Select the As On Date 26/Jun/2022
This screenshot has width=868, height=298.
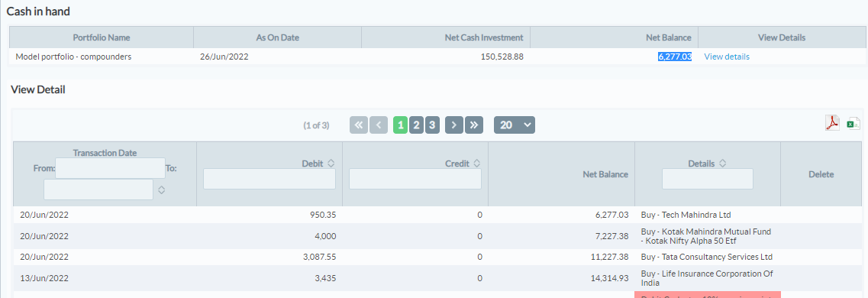tap(224, 57)
